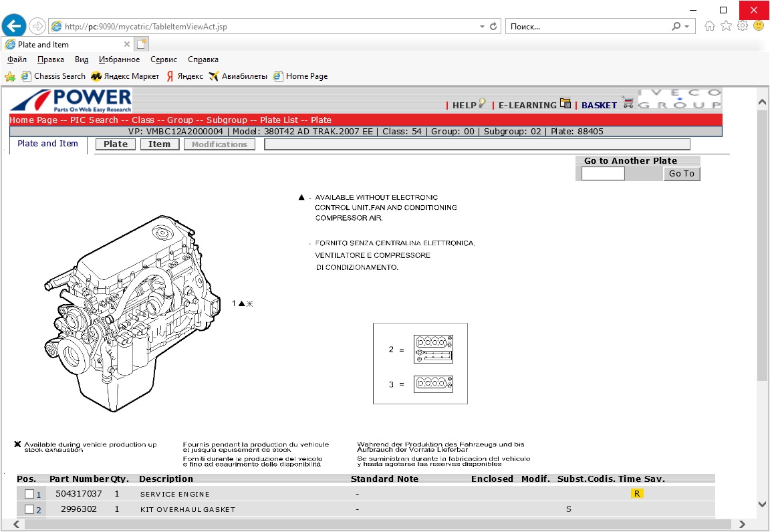Click the HELP lightbulb icon

(x=482, y=103)
